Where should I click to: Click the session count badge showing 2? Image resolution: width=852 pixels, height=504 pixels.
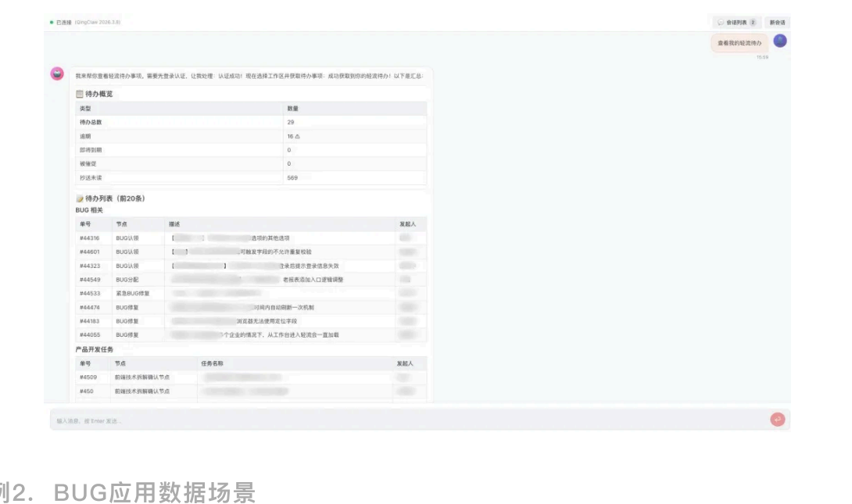coord(752,22)
